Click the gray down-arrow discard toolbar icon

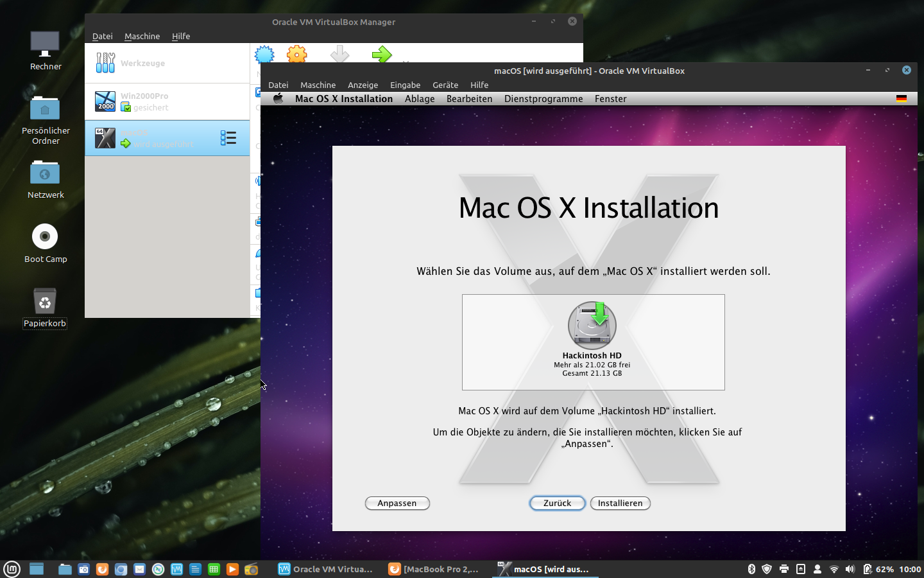339,54
